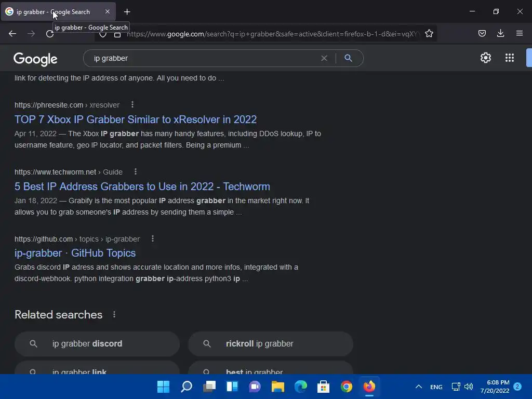Click Firefox icon on taskbar
Screen dimensions: 532x399
coord(369,387)
